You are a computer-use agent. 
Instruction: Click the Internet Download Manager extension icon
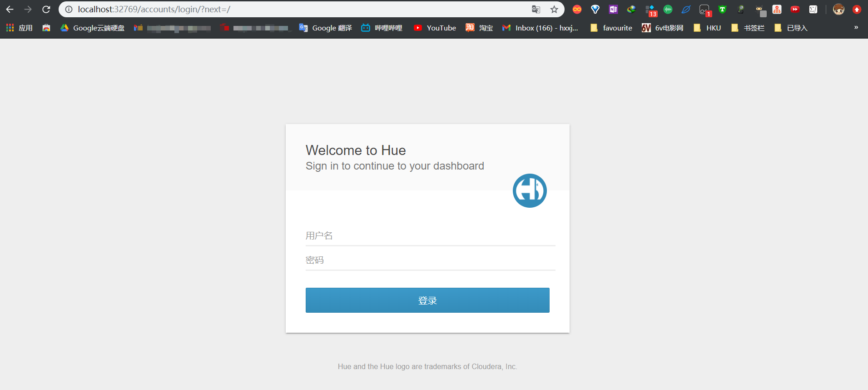pos(631,9)
